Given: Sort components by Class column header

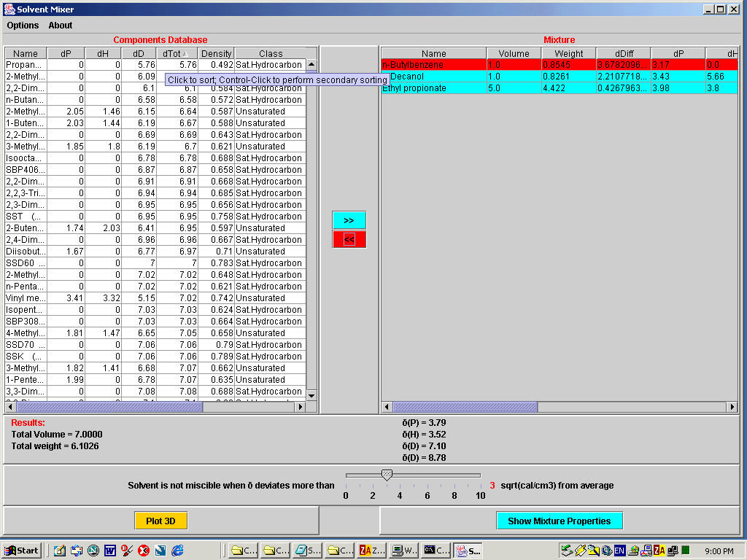Looking at the screenshot, I should [x=270, y=53].
